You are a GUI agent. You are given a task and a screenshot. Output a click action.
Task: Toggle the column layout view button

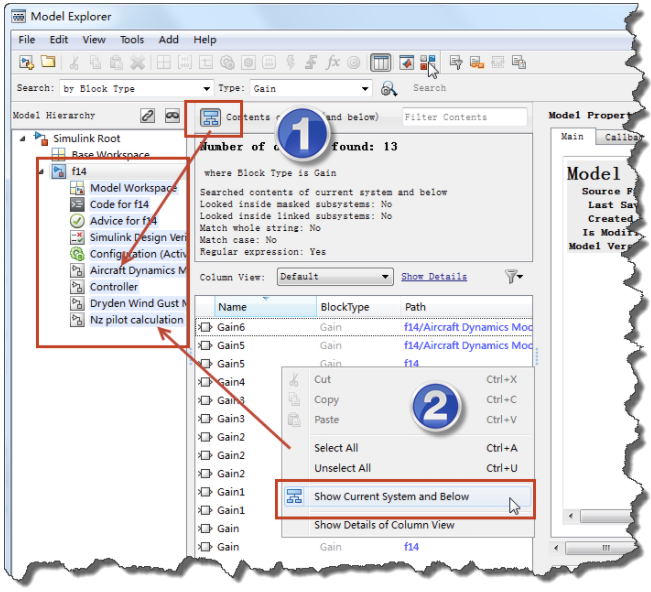click(x=380, y=63)
